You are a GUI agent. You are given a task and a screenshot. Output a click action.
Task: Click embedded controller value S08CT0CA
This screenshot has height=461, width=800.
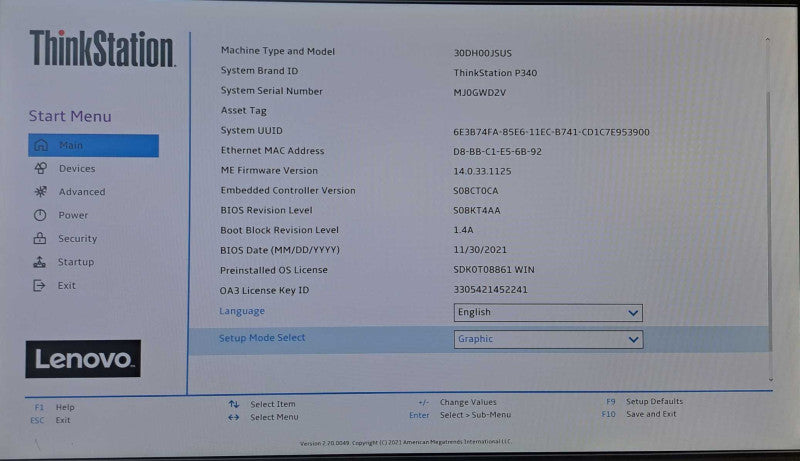[476, 191]
